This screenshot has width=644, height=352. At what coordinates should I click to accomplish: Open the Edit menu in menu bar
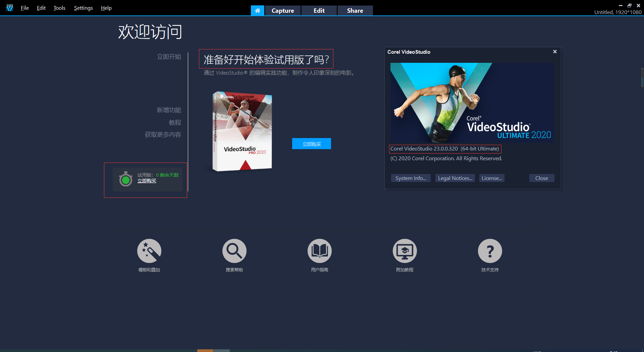[x=41, y=8]
